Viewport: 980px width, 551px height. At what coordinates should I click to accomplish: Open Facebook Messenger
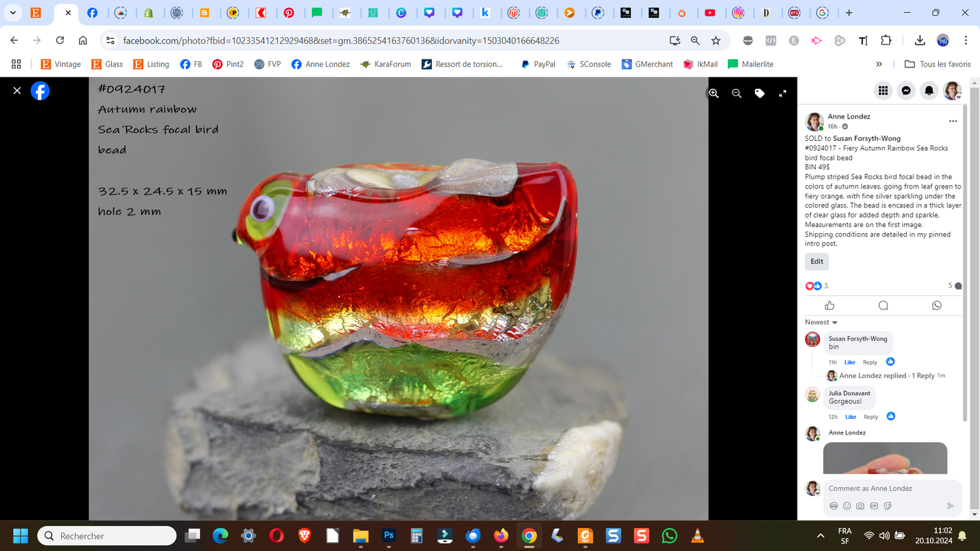906,90
